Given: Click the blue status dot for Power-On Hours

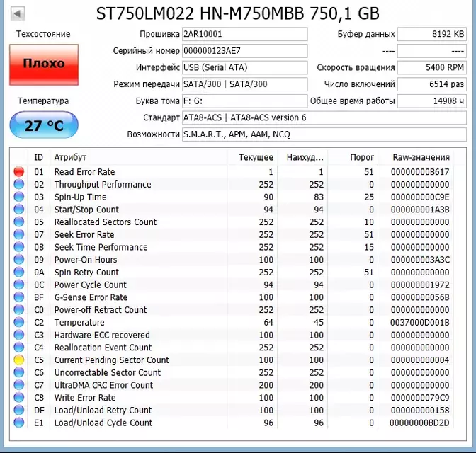Looking at the screenshot, I should tap(19, 260).
